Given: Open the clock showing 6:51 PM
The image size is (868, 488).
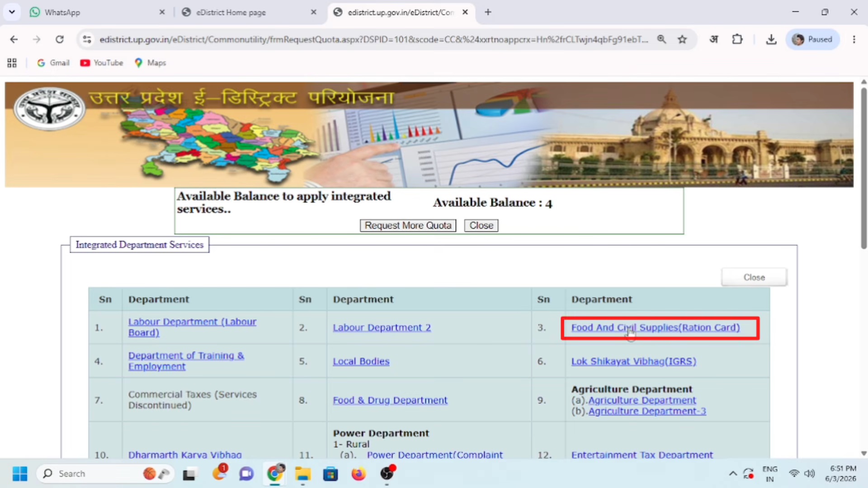Looking at the screenshot, I should point(842,474).
